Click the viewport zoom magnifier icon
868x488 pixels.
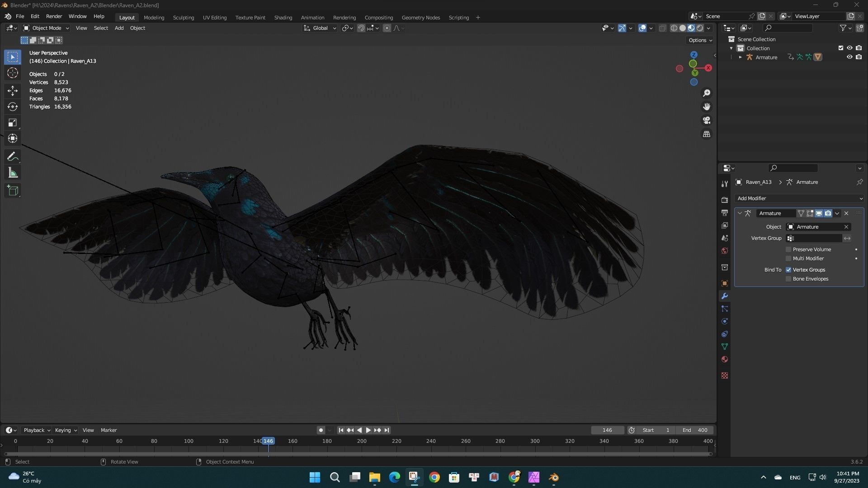[x=707, y=93]
